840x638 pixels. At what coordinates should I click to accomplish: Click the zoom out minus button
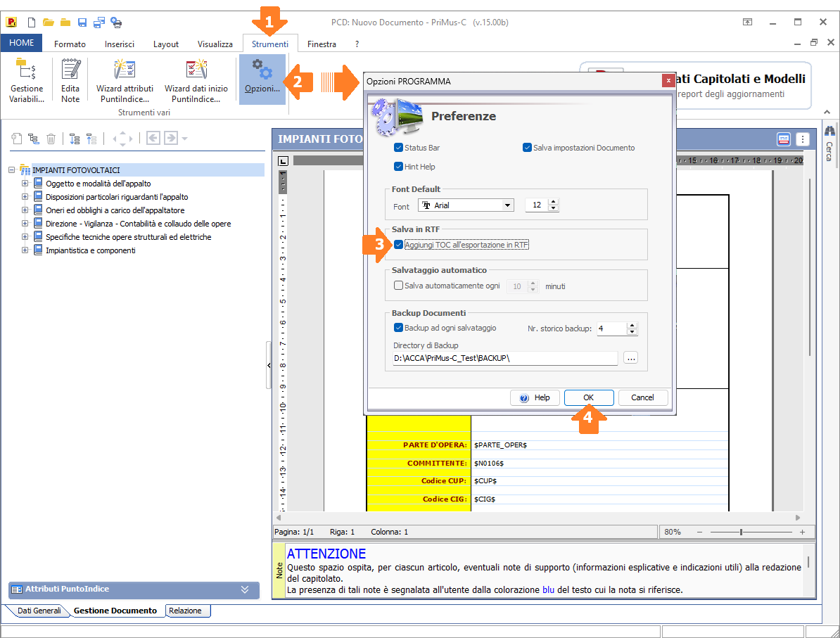coord(699,532)
